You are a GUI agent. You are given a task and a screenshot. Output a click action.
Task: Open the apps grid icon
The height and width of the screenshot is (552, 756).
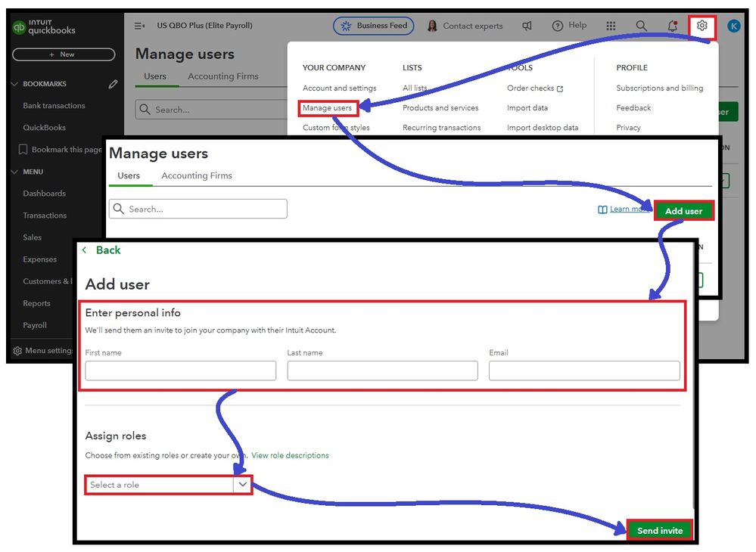611,26
